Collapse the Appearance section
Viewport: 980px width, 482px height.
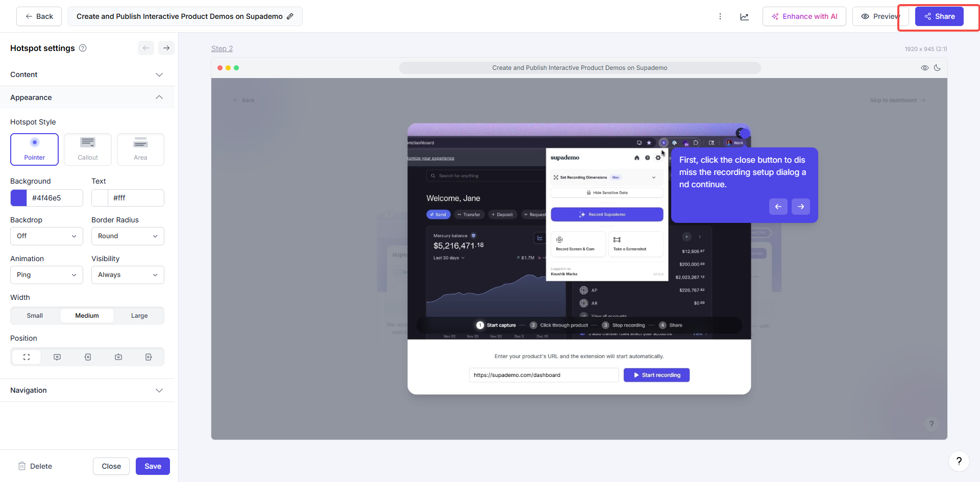(87, 97)
